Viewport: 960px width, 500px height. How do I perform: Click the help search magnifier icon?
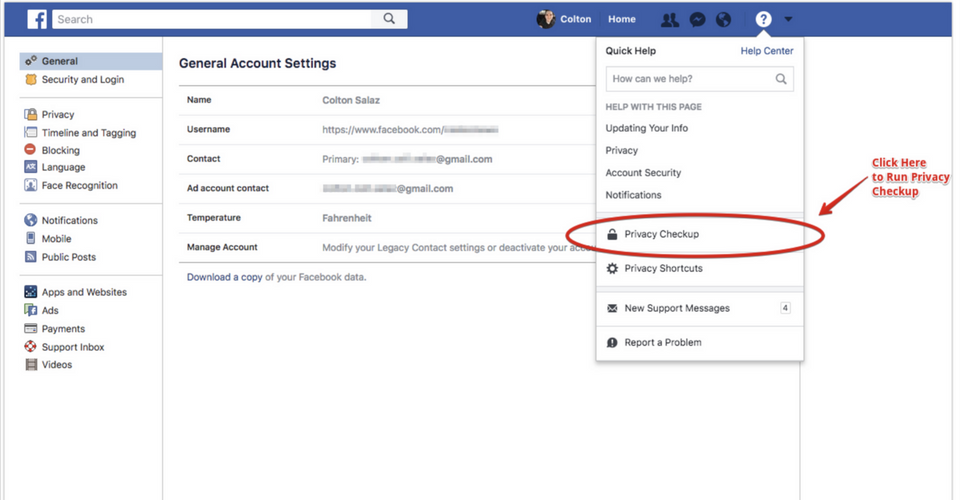[781, 79]
